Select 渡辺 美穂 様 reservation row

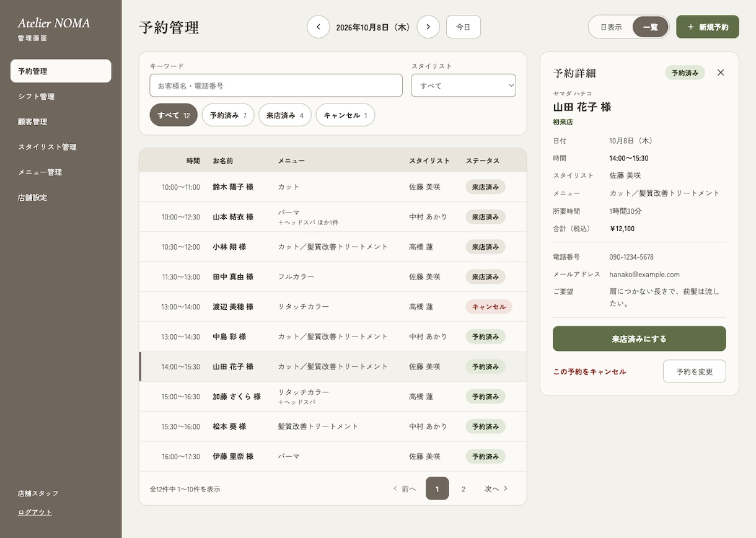333,307
